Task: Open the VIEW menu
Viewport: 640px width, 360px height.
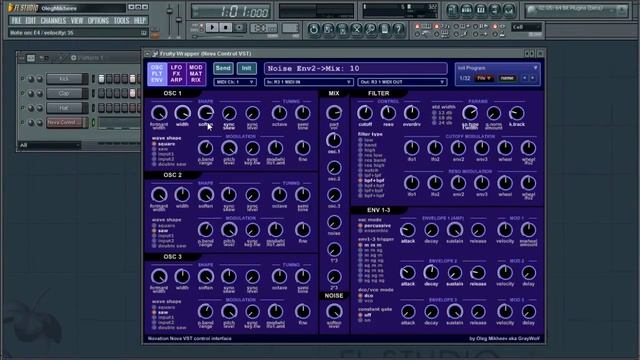Action: click(x=77, y=20)
